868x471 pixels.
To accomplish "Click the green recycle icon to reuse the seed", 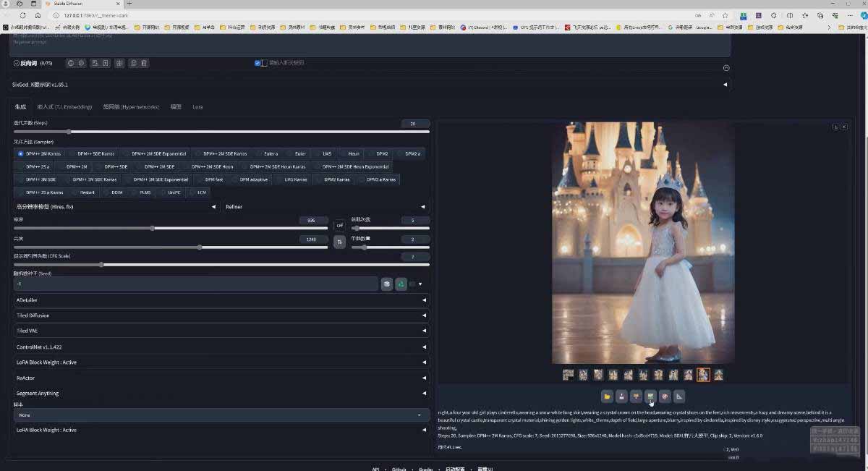I will [x=401, y=284].
